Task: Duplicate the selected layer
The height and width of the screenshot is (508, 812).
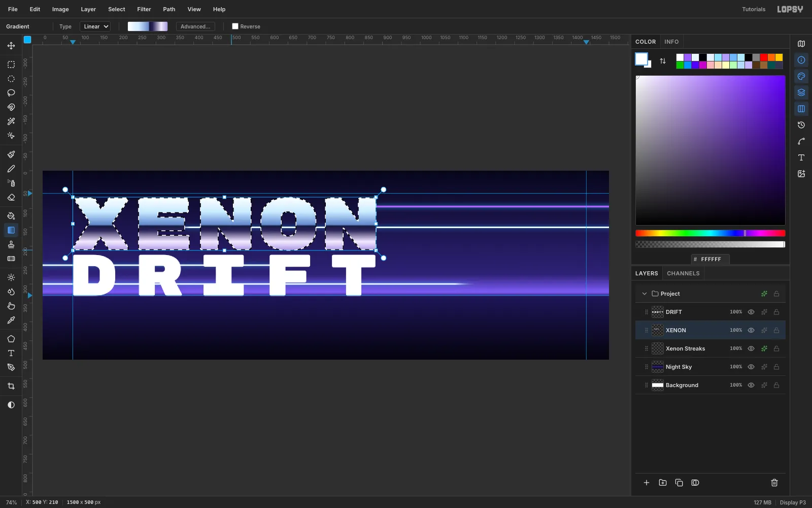Action: pyautogui.click(x=679, y=483)
